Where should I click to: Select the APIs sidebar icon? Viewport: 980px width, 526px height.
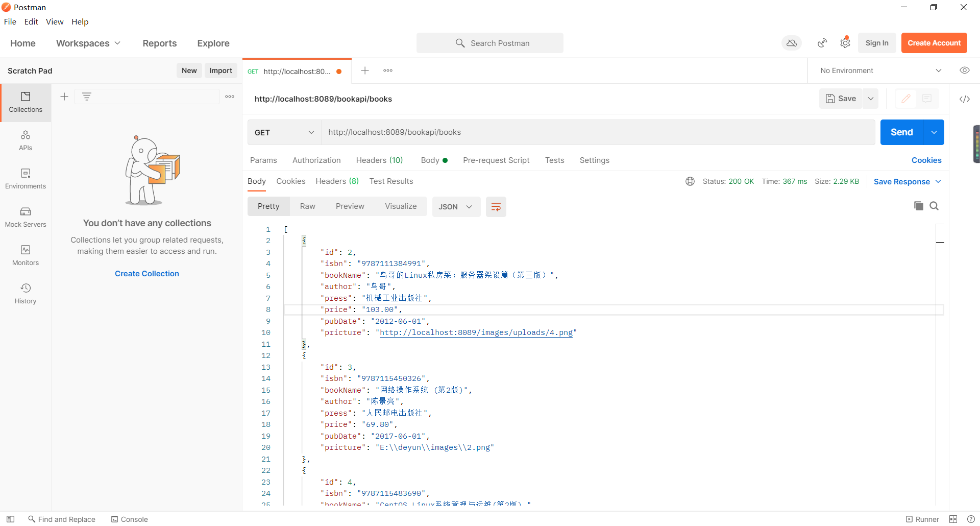coord(26,140)
